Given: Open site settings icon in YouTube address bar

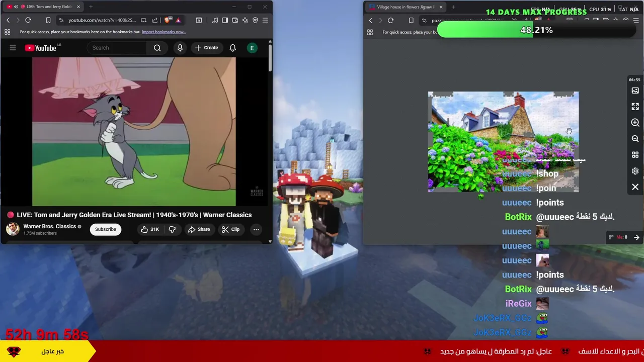Looking at the screenshot, I should (x=61, y=20).
